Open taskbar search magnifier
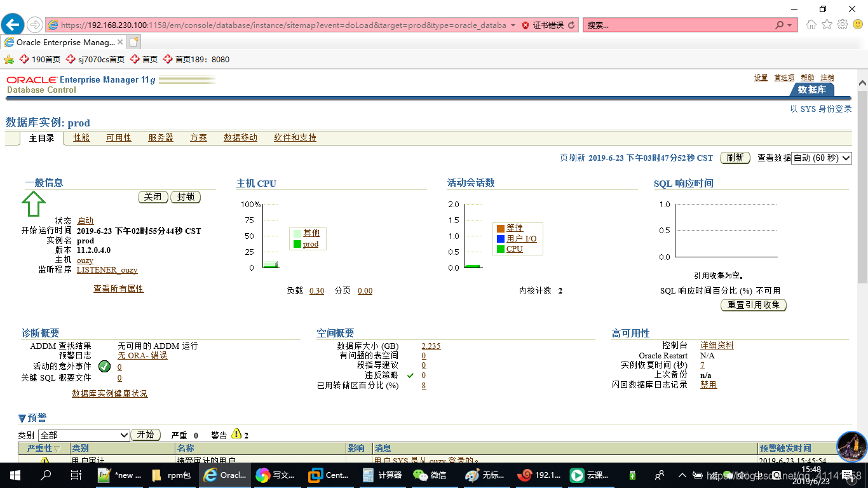 [x=46, y=475]
